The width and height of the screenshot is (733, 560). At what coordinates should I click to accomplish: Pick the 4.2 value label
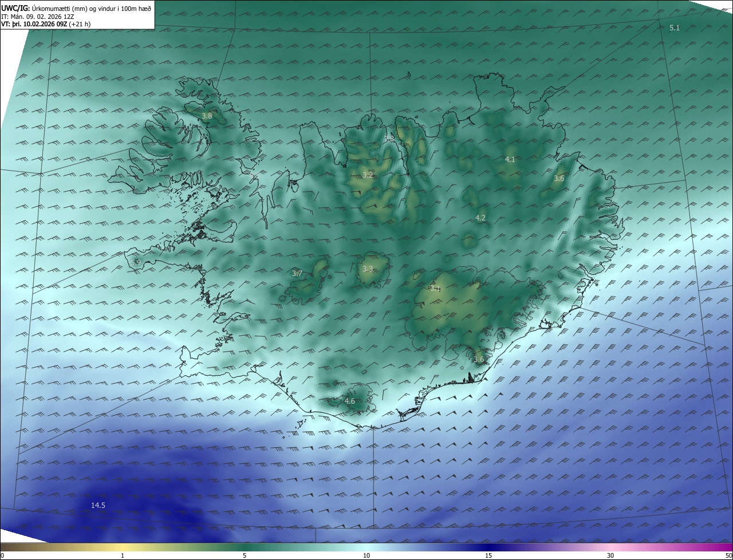click(480, 218)
